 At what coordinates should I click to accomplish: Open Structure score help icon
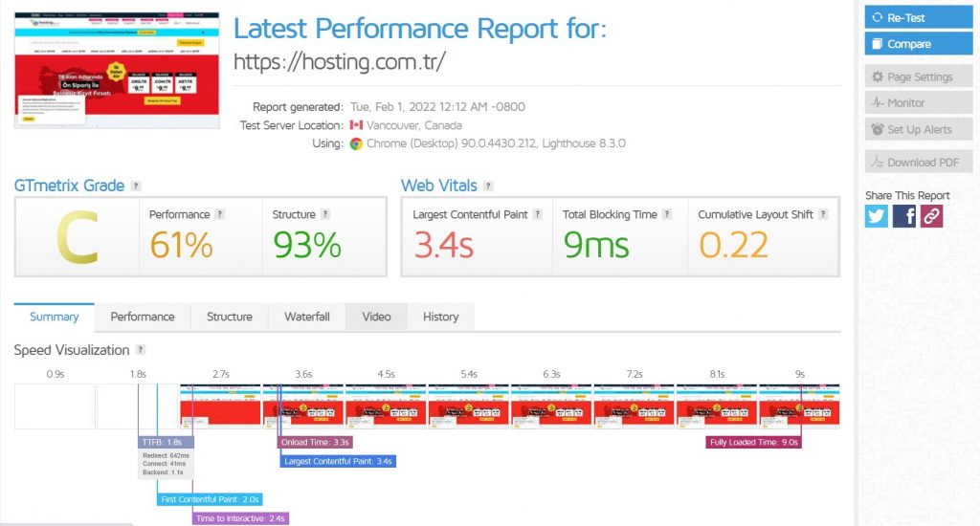(325, 214)
